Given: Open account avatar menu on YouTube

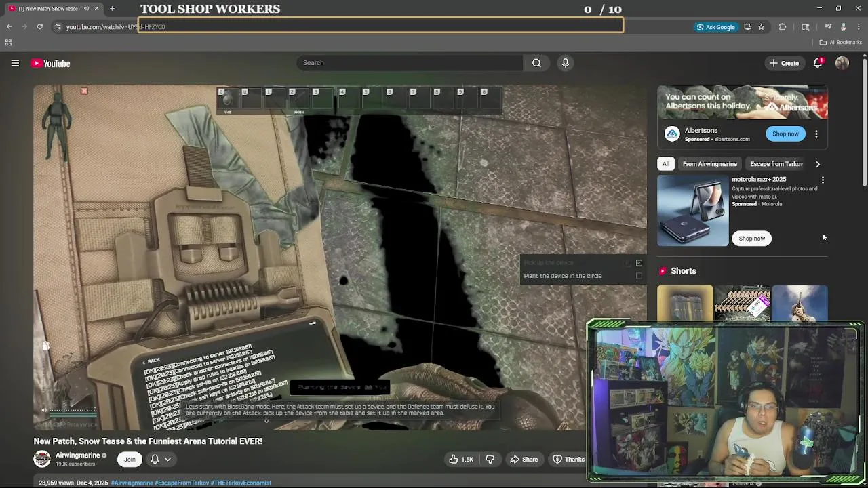Looking at the screenshot, I should [842, 63].
